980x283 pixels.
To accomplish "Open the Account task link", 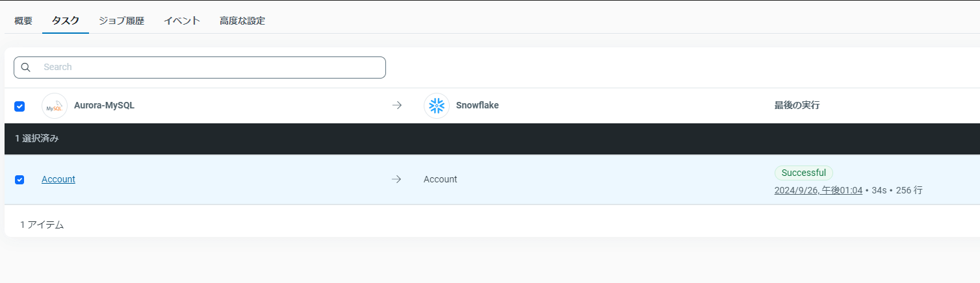I will coord(58,179).
